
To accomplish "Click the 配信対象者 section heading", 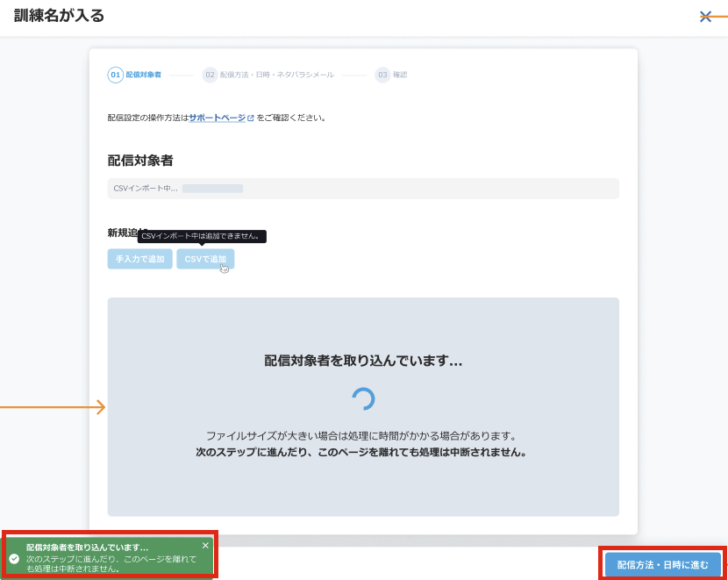I will (140, 161).
